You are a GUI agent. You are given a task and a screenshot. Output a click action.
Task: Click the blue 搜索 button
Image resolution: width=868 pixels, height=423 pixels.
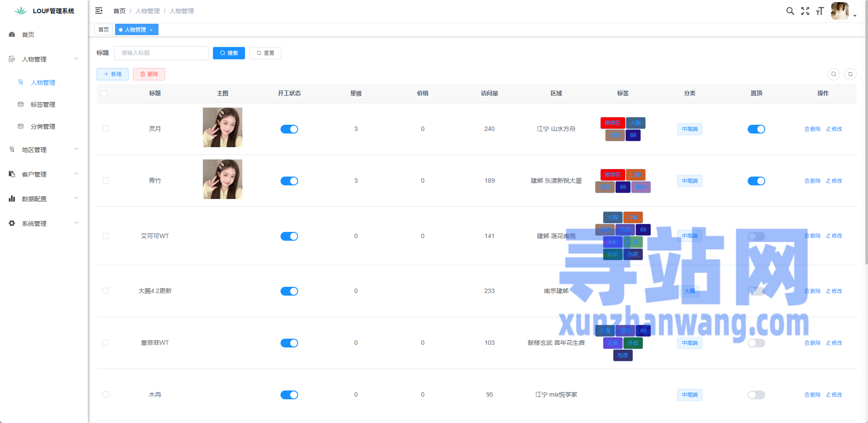click(x=229, y=53)
